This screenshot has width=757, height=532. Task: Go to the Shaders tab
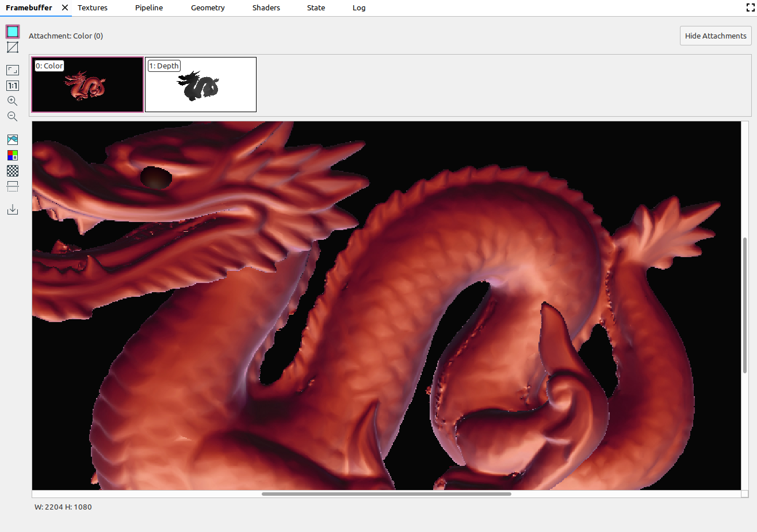click(266, 8)
